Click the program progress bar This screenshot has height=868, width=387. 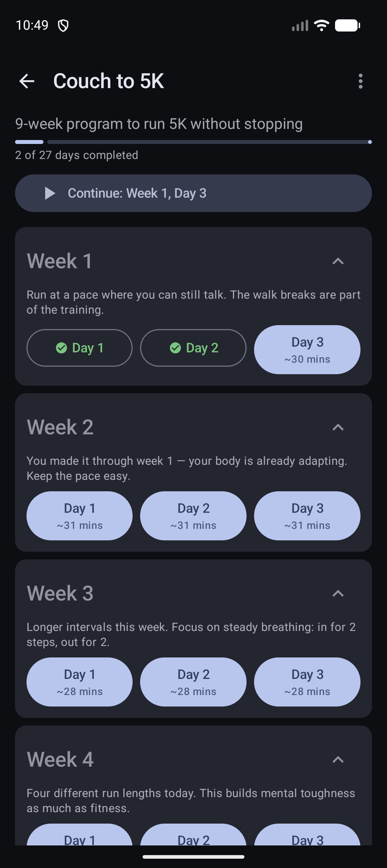(193, 142)
